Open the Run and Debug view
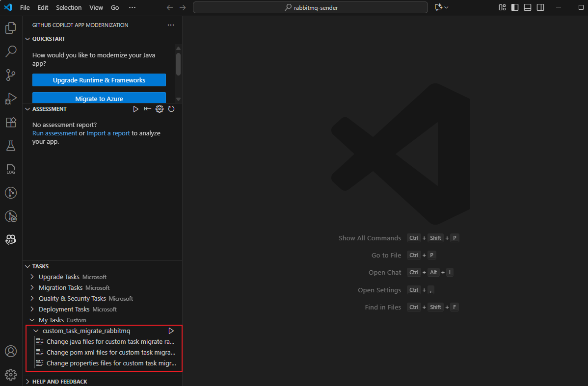This screenshot has width=588, height=386. click(11, 98)
